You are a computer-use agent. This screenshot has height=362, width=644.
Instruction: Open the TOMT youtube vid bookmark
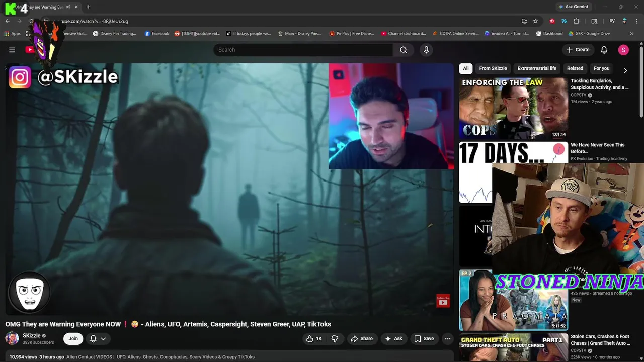[197, 34]
